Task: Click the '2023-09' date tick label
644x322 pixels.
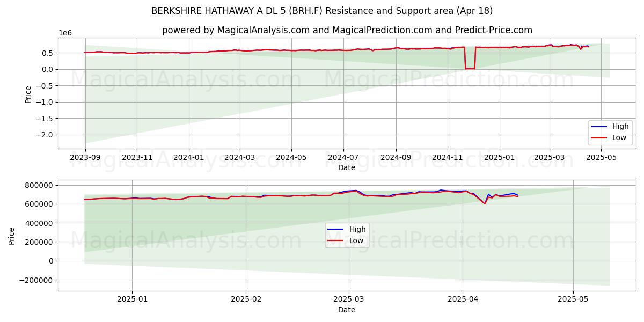Action: click(85, 158)
